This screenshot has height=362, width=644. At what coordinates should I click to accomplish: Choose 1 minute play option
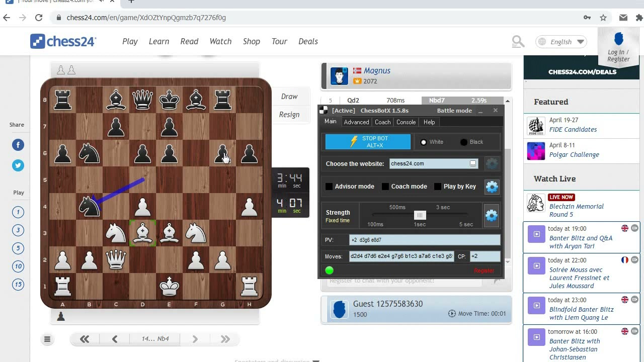(x=18, y=212)
